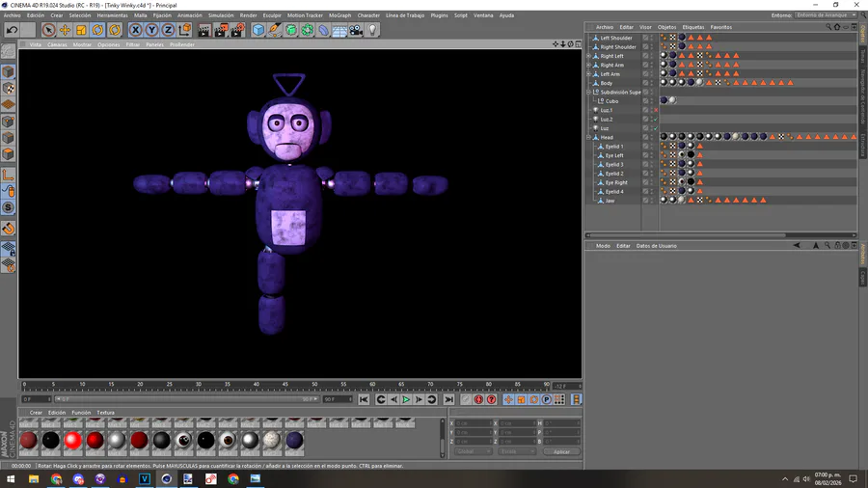Open the Escala size dropdown
Screen dimensions: 868x488
[x=516, y=452]
